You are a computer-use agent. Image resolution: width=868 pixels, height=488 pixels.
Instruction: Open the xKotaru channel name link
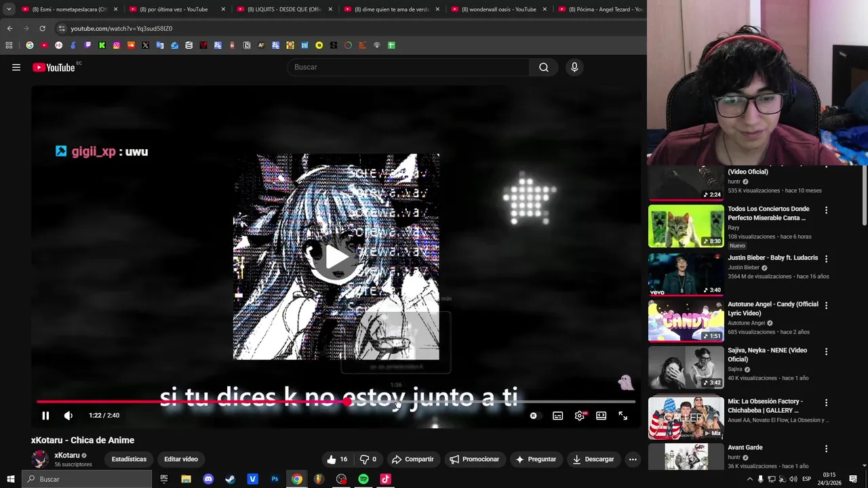tap(67, 455)
